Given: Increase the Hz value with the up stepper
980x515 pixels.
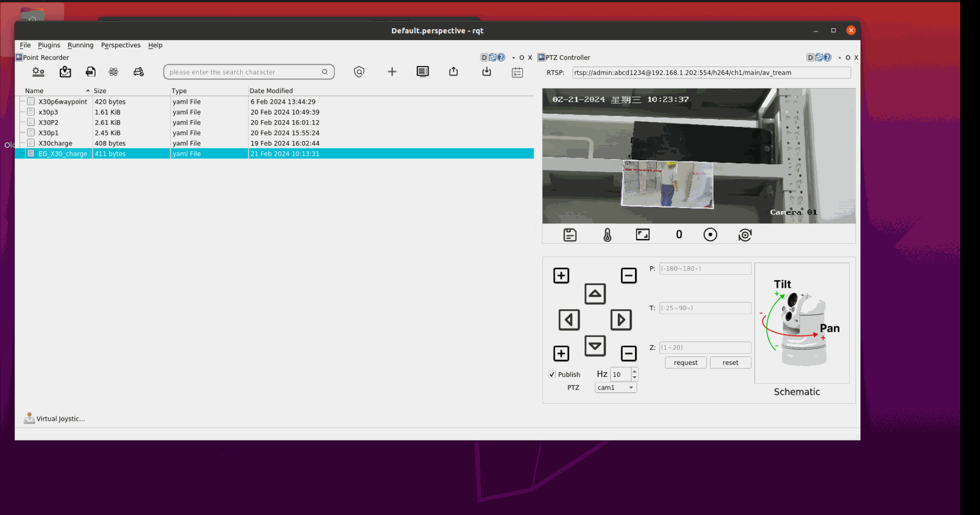Looking at the screenshot, I should click(x=634, y=371).
